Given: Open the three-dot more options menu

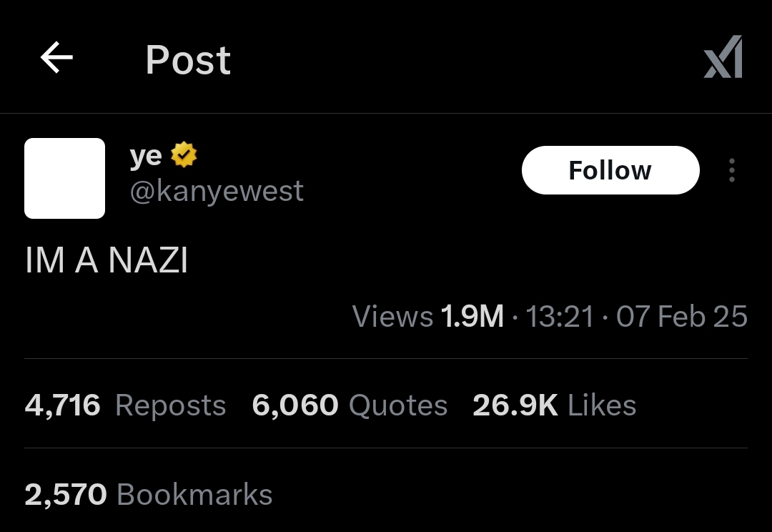Looking at the screenshot, I should (732, 170).
